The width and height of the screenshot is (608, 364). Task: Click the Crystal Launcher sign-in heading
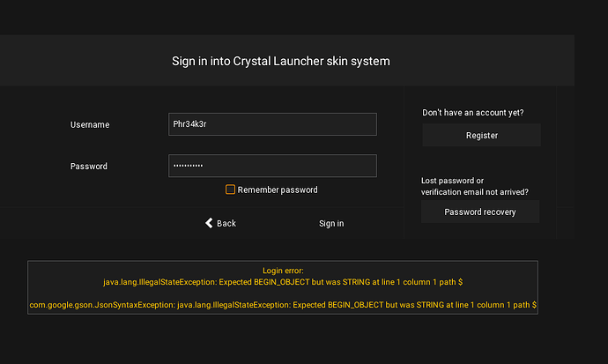pos(280,62)
